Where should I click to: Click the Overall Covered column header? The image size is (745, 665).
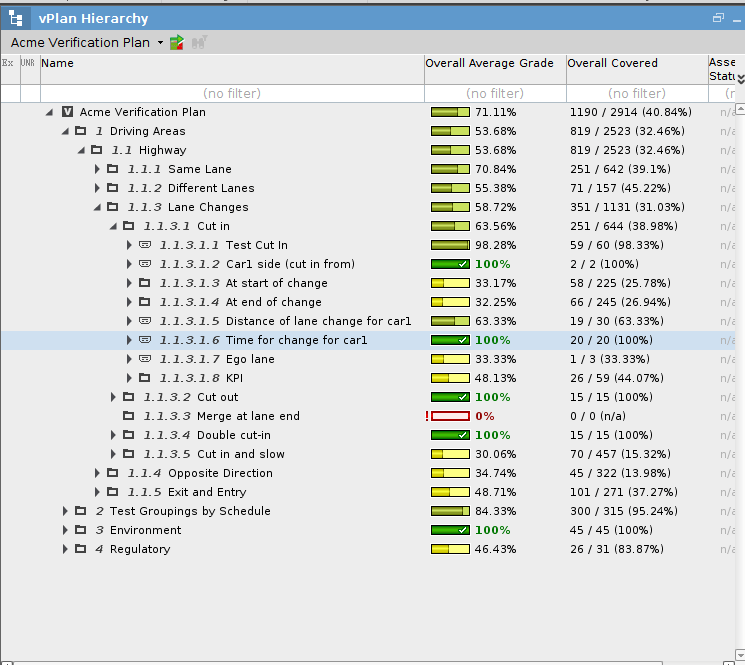pos(612,63)
